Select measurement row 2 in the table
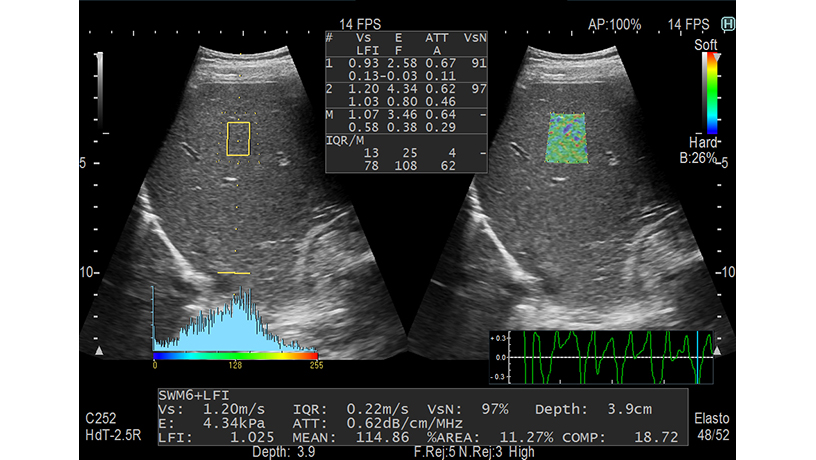Image resolution: width=816 pixels, height=460 pixels. point(407,96)
